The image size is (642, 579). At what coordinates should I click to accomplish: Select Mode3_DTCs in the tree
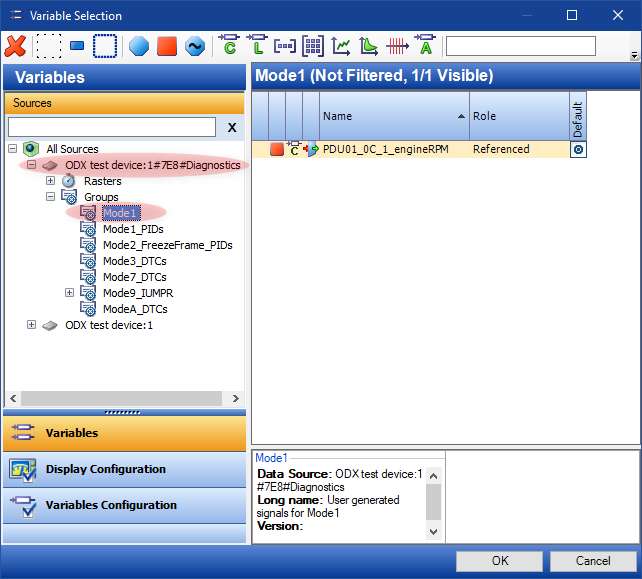coord(134,261)
